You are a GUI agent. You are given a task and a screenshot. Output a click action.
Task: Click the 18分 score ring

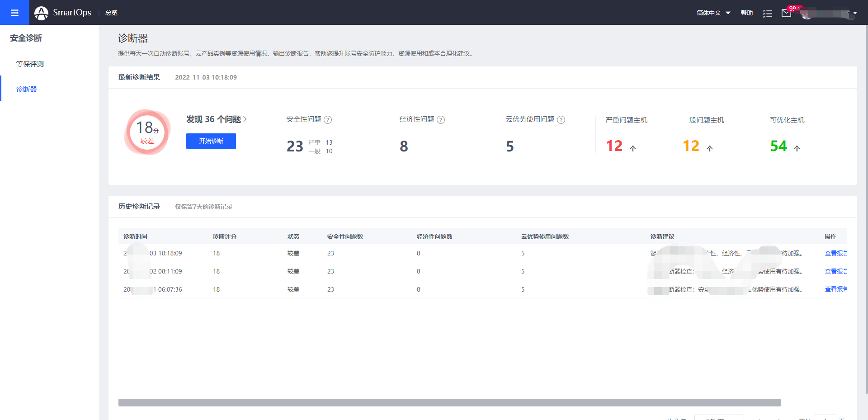147,132
